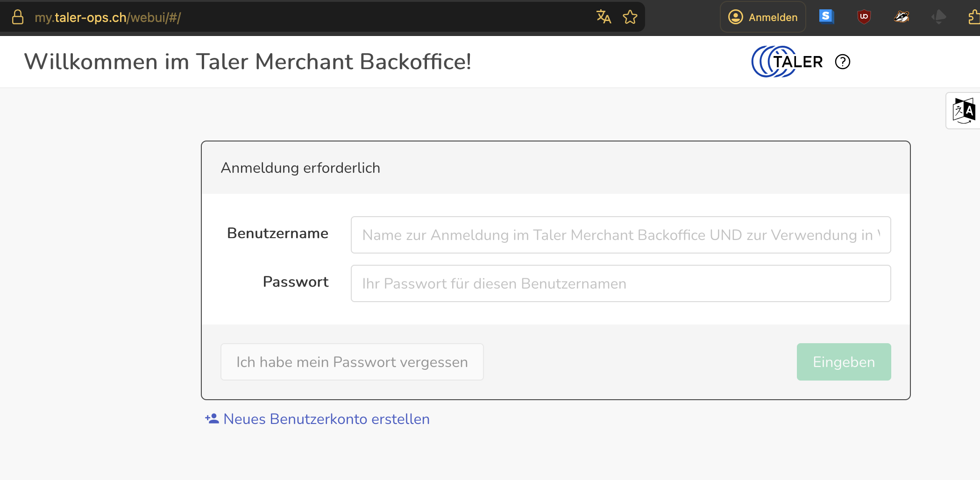This screenshot has height=480, width=980.
Task: Open the Privacy Badger extension
Action: tap(901, 17)
